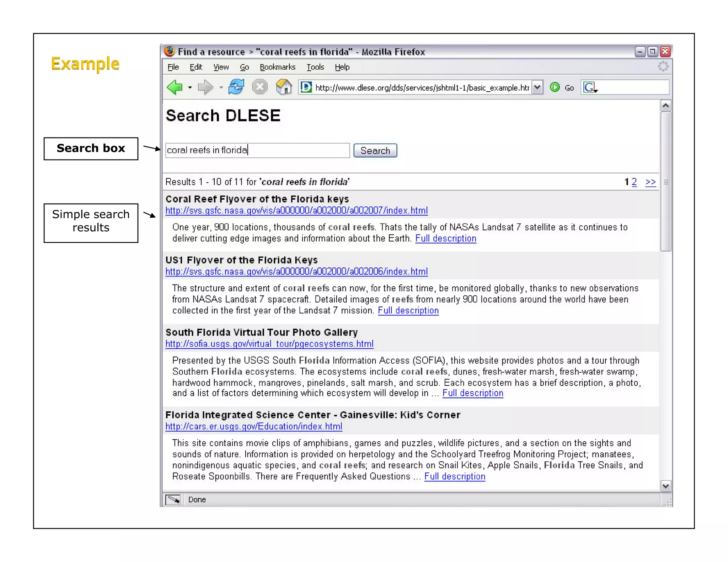Click the Forward arrow button
Image resolution: width=728 pixels, height=562 pixels.
(205, 87)
